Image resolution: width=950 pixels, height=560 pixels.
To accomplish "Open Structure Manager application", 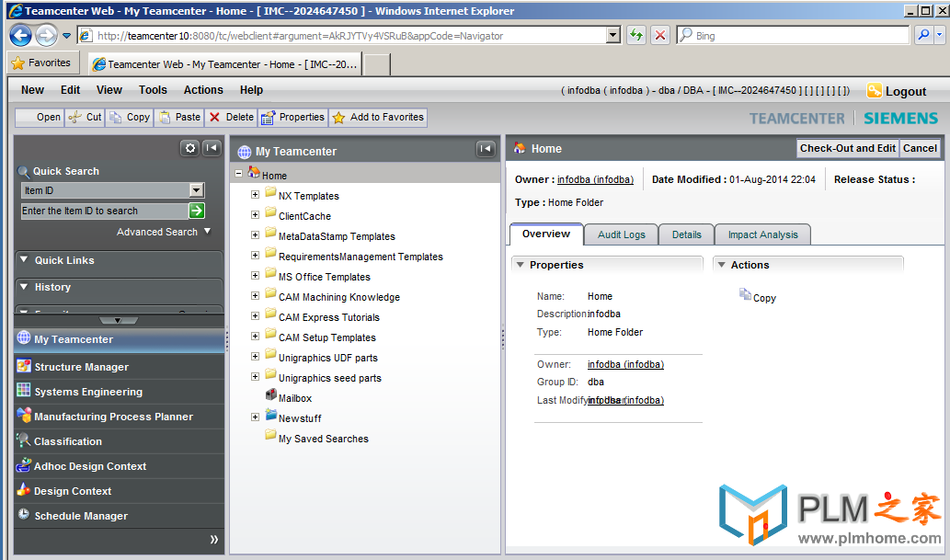I will [120, 367].
